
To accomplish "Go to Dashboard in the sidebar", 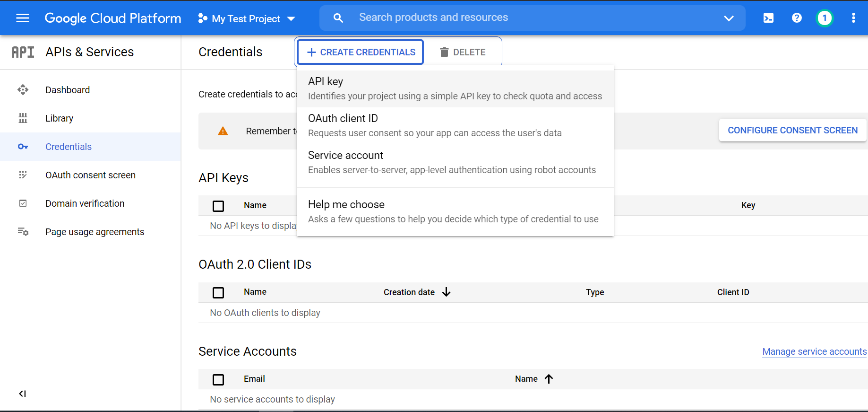I will 90,90.
